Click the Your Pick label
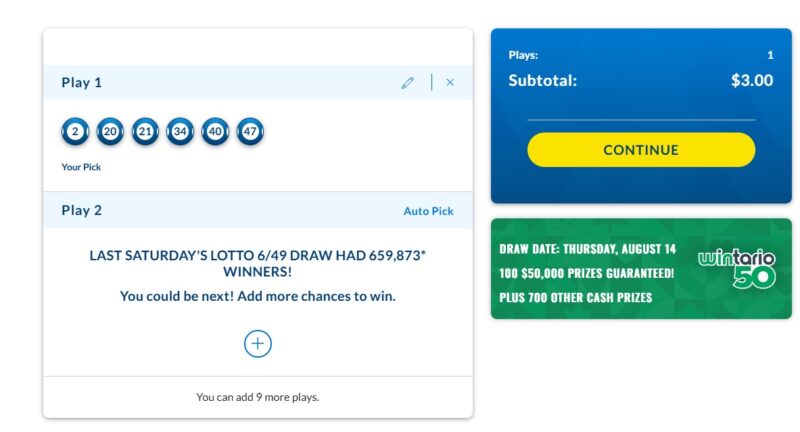Screen dimensions: 800x432 pyautogui.click(x=81, y=167)
